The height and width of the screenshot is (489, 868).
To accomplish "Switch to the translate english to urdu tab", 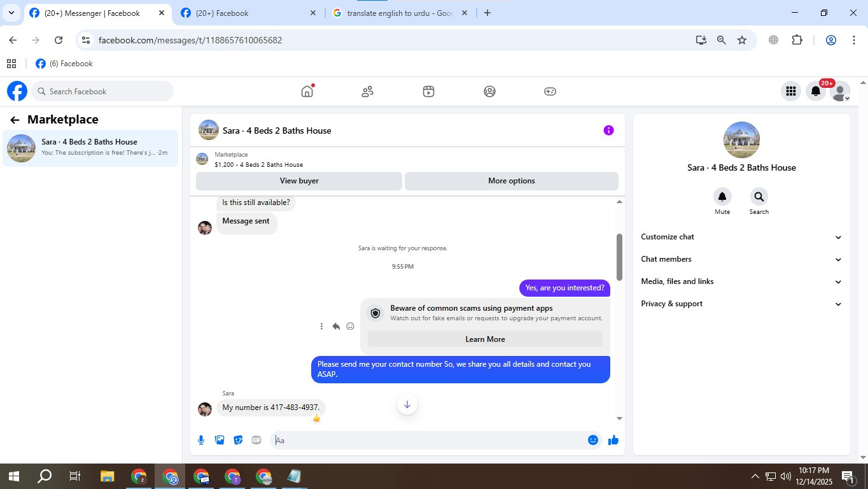I will pyautogui.click(x=399, y=13).
